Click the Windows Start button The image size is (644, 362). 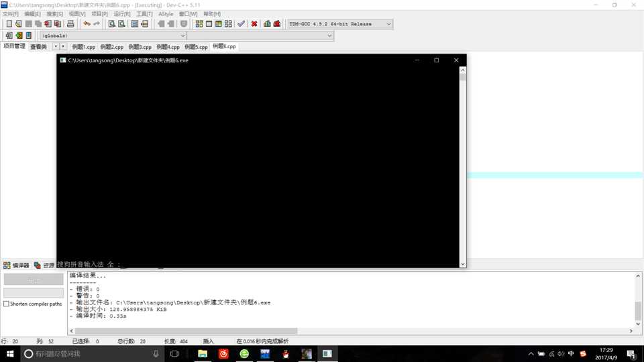10,353
